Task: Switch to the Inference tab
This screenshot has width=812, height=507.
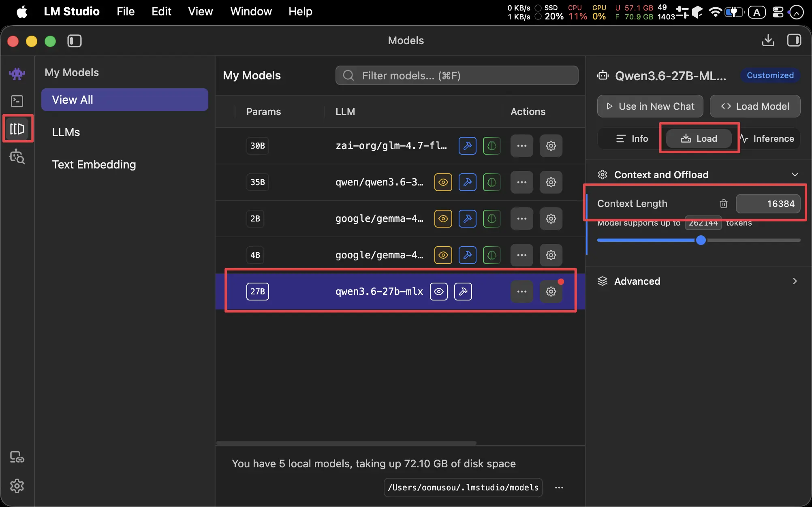Action: [x=767, y=138]
